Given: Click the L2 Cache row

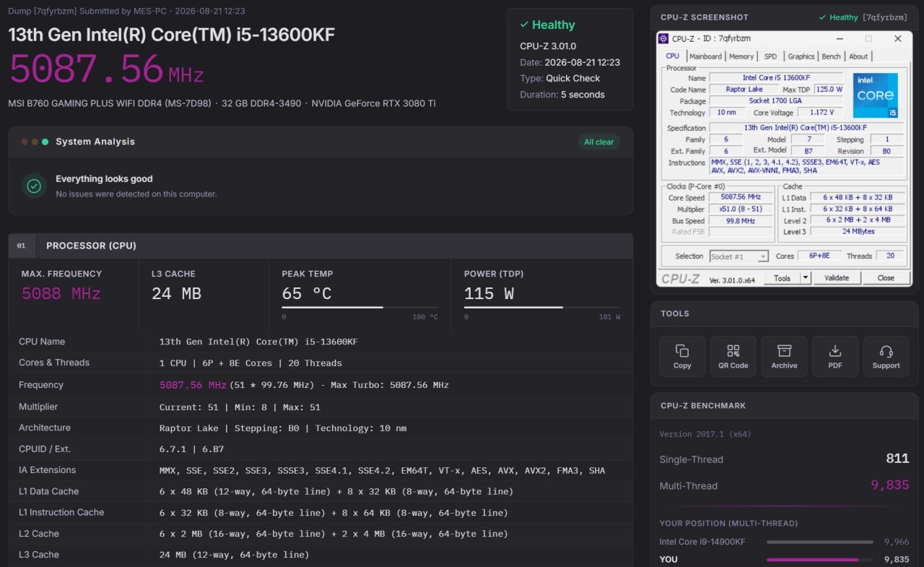Looking at the screenshot, I should click(321, 534).
